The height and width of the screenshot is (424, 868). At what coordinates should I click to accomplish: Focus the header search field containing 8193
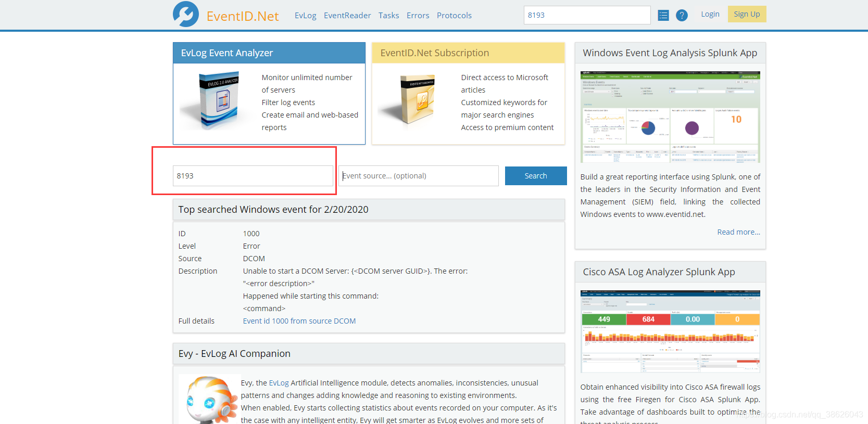pos(587,15)
